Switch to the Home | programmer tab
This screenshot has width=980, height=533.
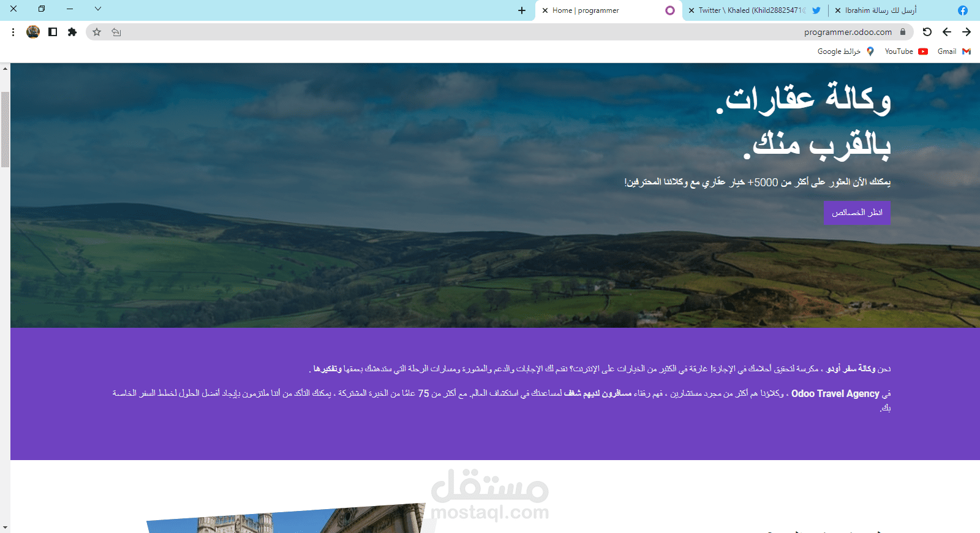tap(608, 10)
